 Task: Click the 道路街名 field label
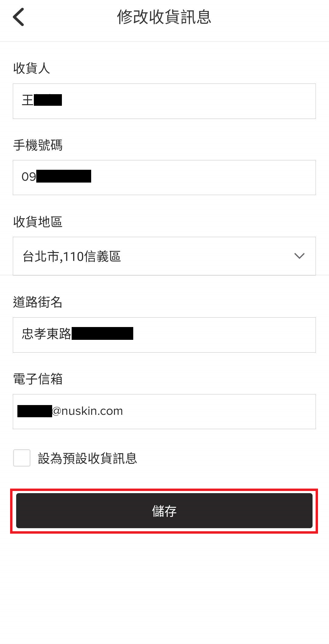click(38, 302)
